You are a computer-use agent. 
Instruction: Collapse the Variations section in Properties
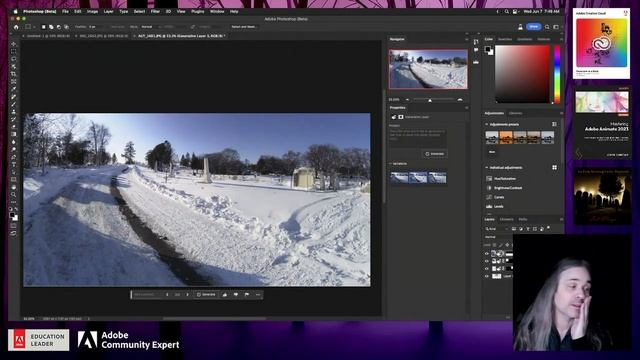point(391,164)
